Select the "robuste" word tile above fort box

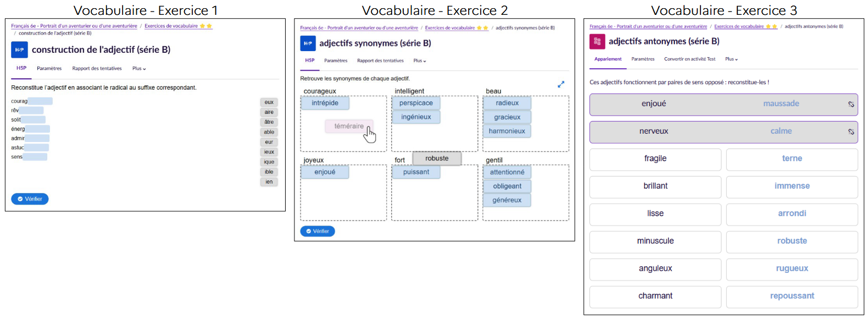pos(437,158)
